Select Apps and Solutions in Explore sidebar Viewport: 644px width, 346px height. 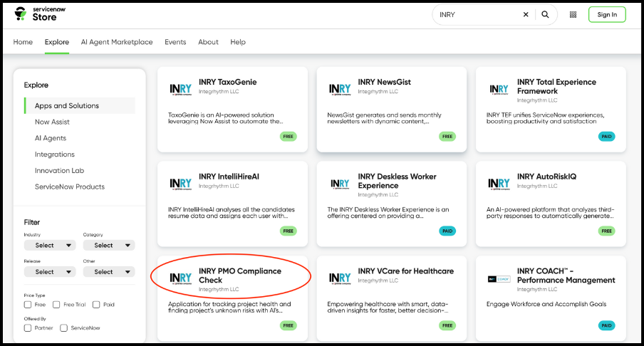(x=80, y=105)
